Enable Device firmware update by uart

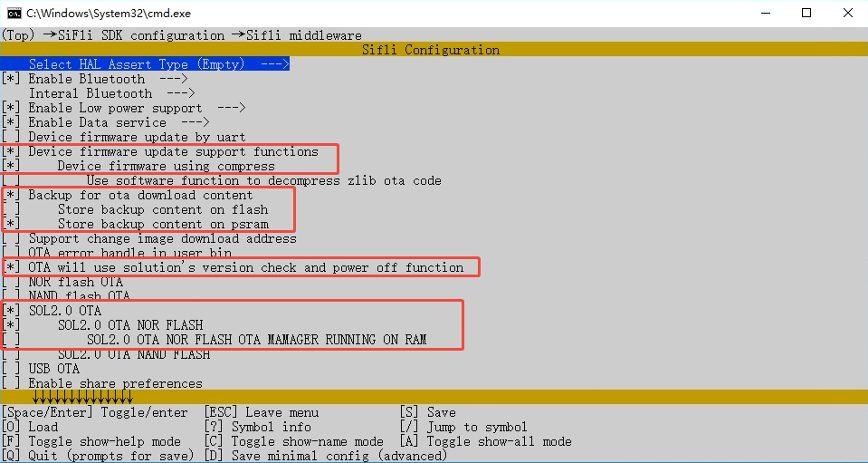11,137
